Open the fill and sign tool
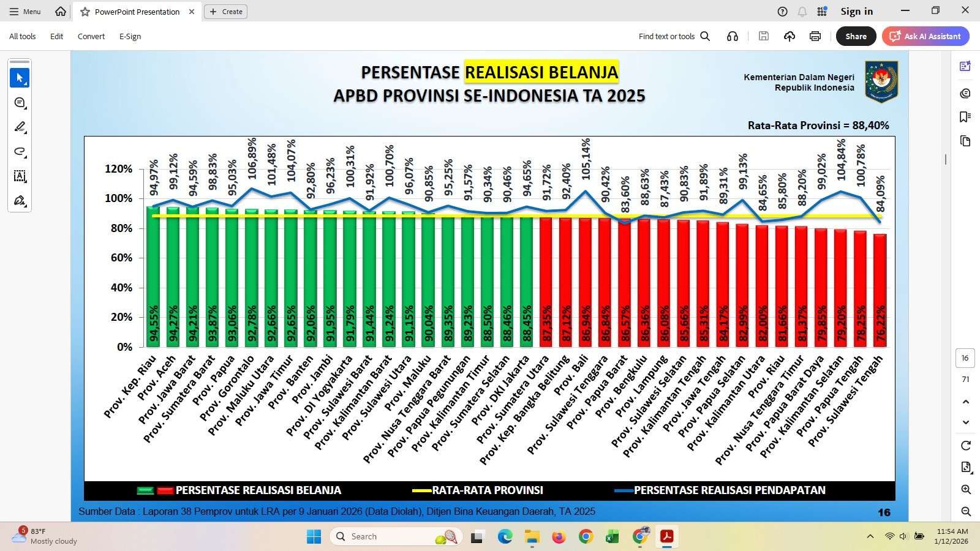 20,201
